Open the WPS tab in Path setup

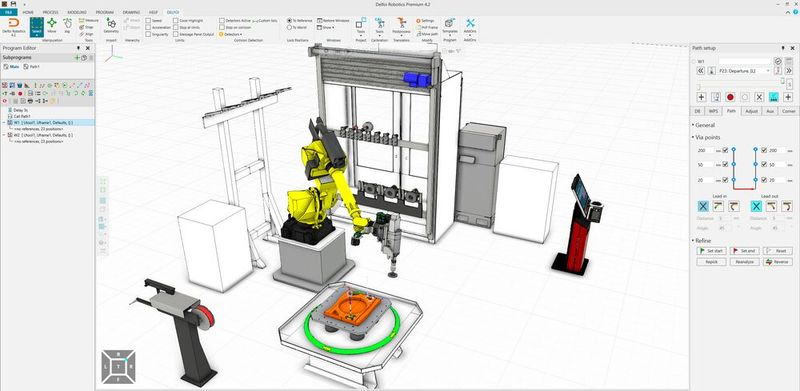pos(713,111)
